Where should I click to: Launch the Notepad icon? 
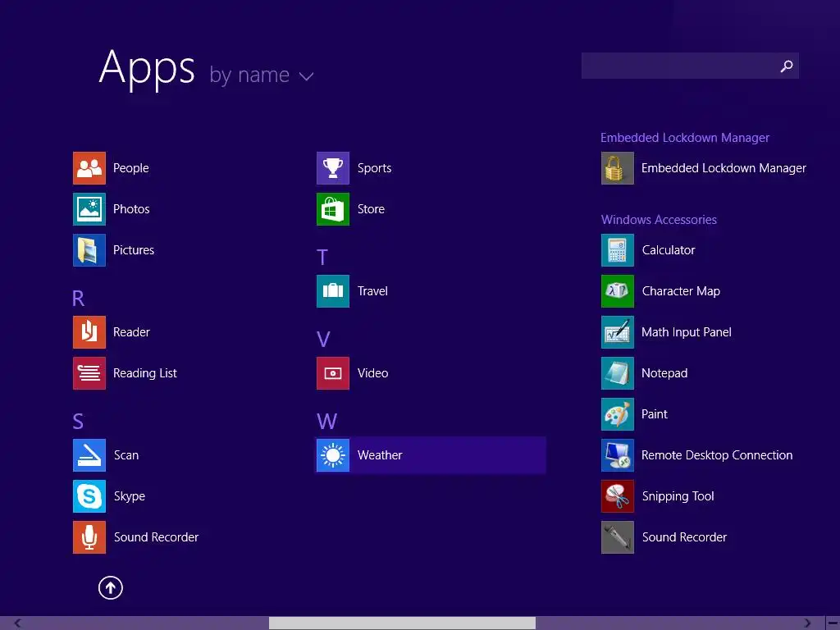pyautogui.click(x=617, y=373)
